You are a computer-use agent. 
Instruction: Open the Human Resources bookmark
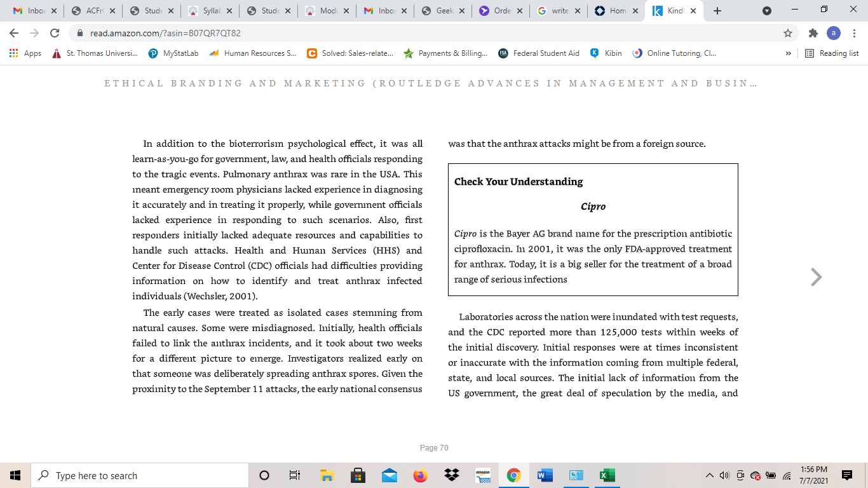pos(252,53)
